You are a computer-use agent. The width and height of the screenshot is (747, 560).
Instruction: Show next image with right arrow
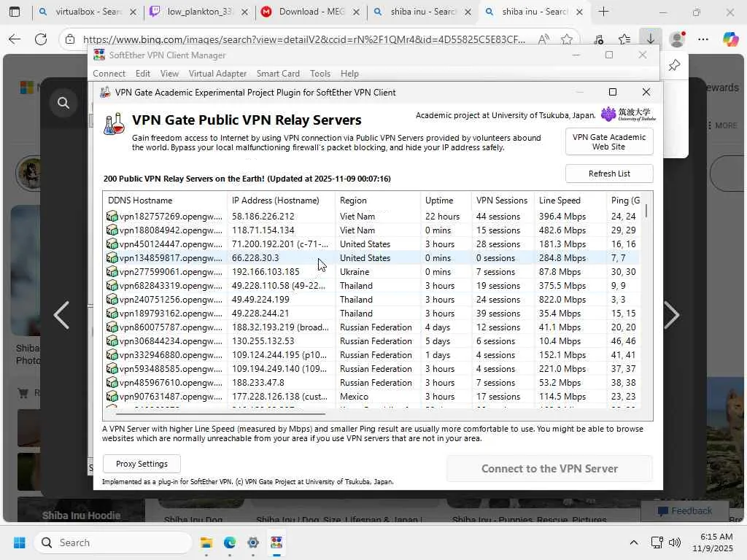coord(671,315)
